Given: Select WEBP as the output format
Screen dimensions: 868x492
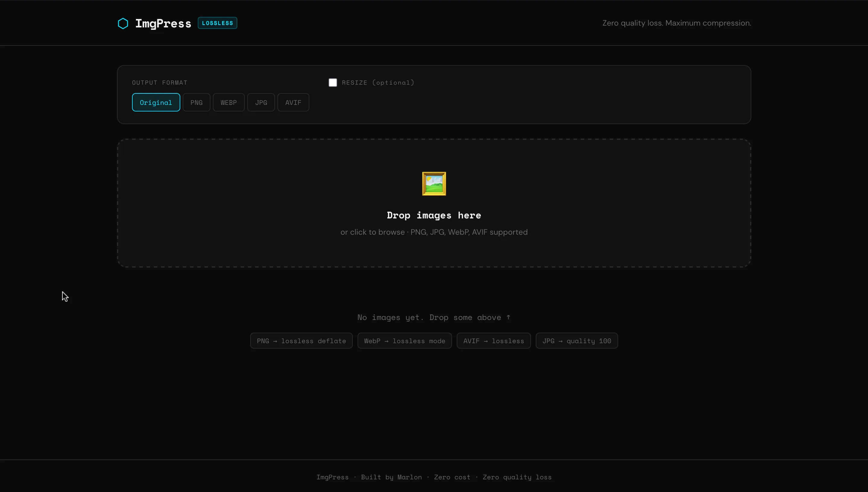Looking at the screenshot, I should coord(229,102).
